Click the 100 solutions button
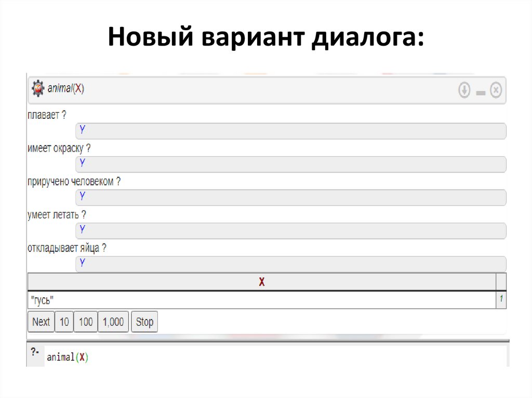 coord(85,321)
